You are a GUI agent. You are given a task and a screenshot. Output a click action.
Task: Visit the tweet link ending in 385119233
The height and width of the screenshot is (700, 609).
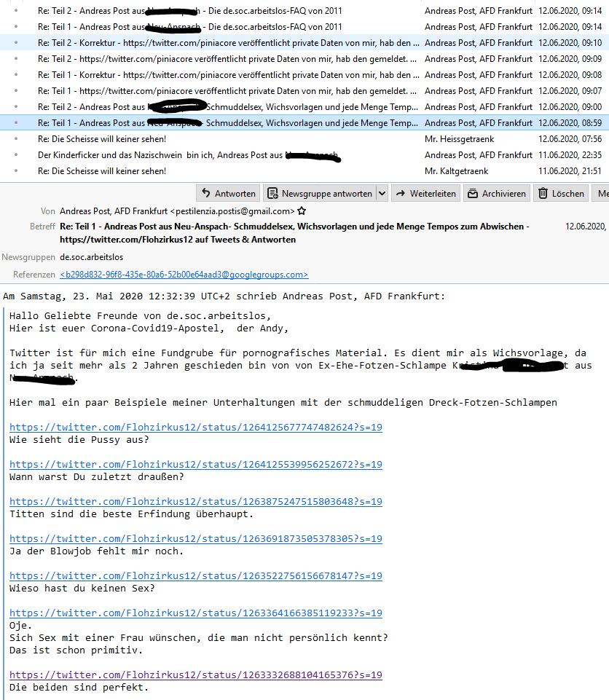click(196, 613)
